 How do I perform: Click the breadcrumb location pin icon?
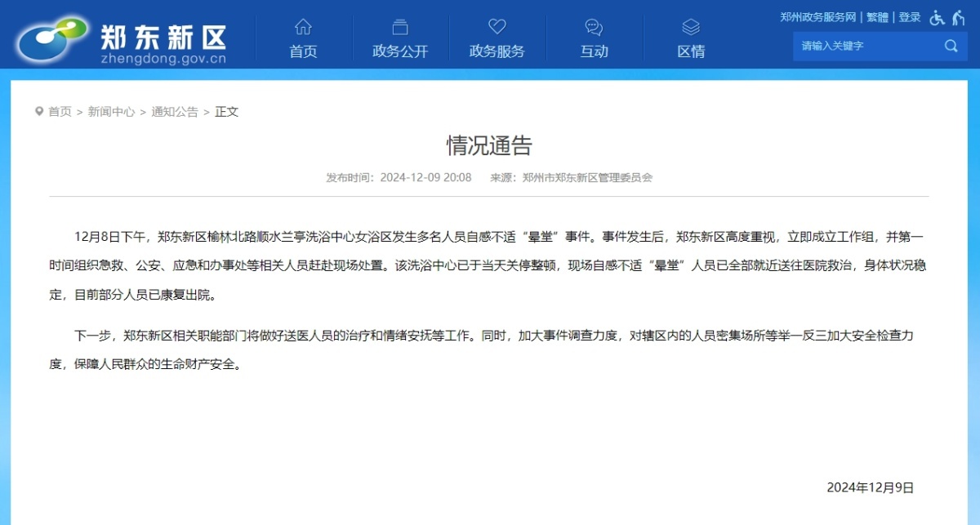tap(39, 112)
